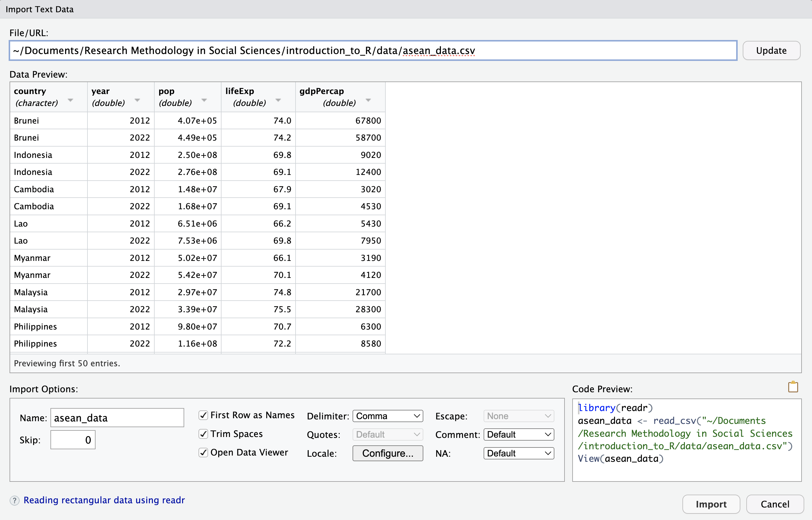Click the lifeExp value 67.9

[x=282, y=189]
